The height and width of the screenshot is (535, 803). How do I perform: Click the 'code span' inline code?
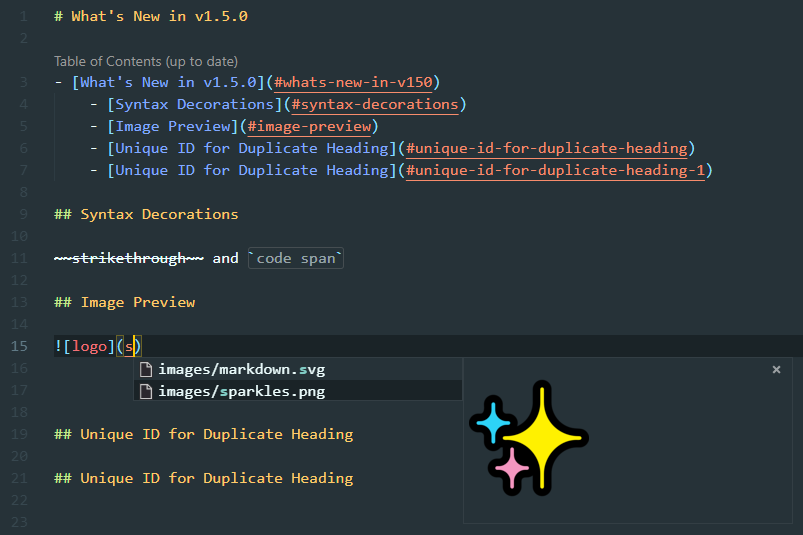pyautogui.click(x=296, y=258)
